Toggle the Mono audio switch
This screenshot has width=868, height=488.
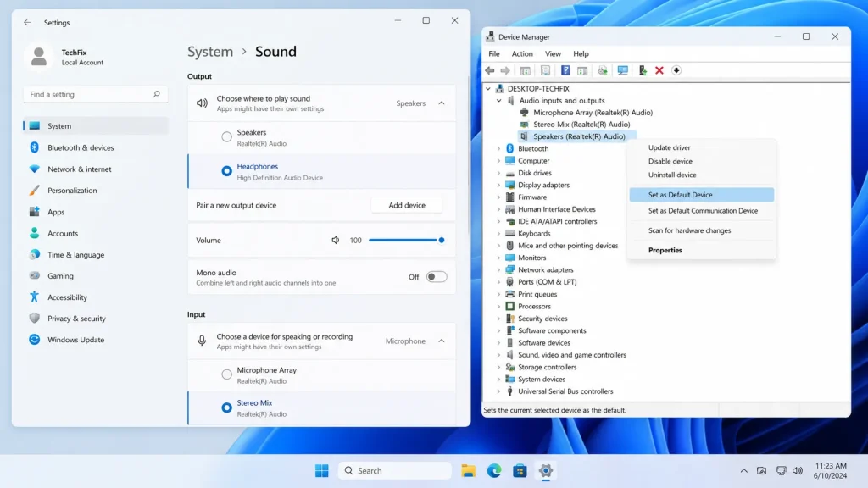437,277
